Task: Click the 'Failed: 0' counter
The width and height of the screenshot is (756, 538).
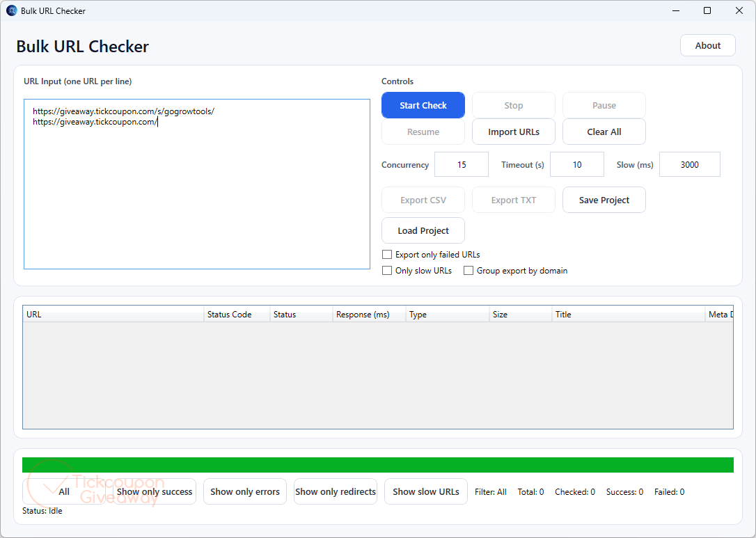Action: pyautogui.click(x=669, y=492)
